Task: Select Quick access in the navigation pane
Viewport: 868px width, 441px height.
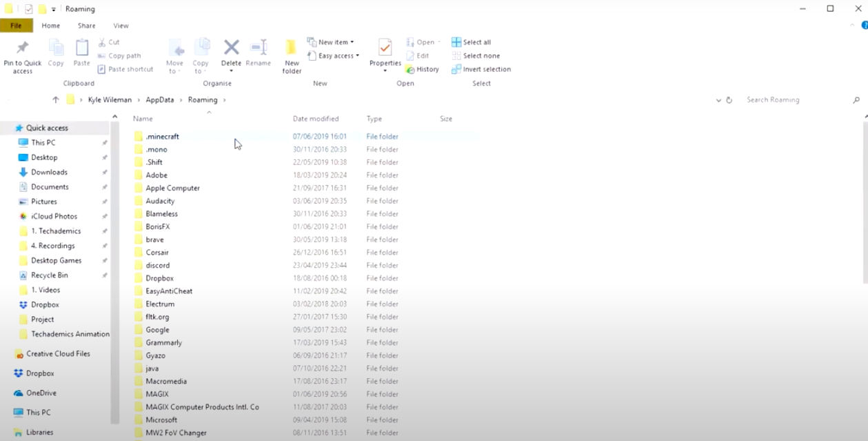Action: click(x=47, y=128)
